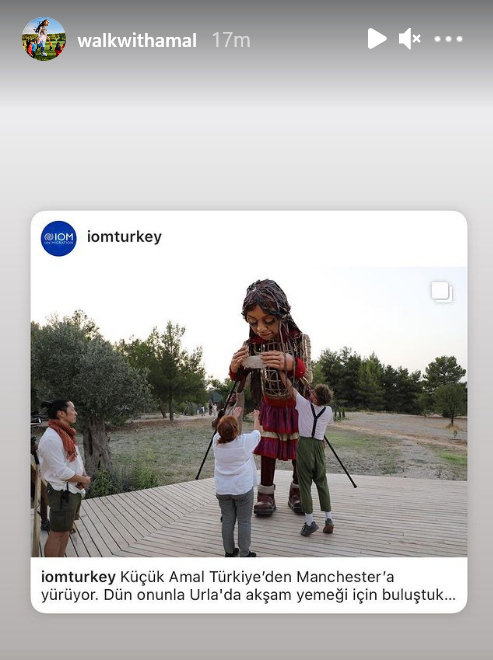
Task: Tap the puppet's red boots
Action: 278,499
